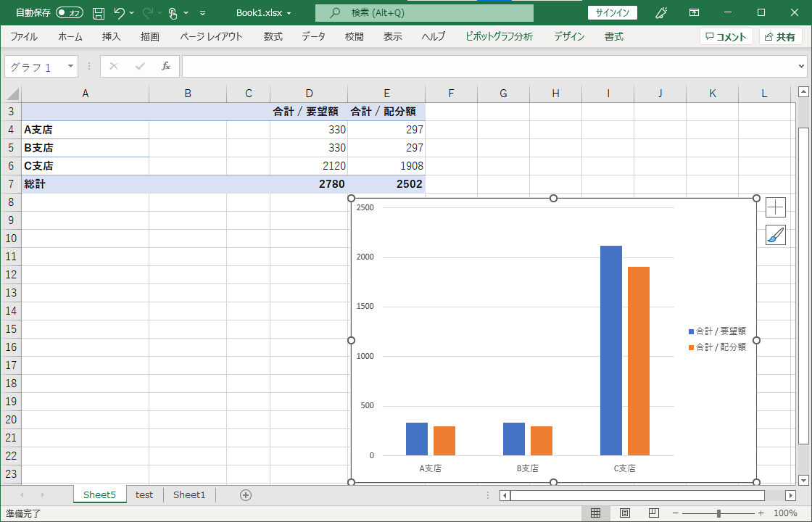Expand the Name Box dropdown arrow

click(x=70, y=66)
